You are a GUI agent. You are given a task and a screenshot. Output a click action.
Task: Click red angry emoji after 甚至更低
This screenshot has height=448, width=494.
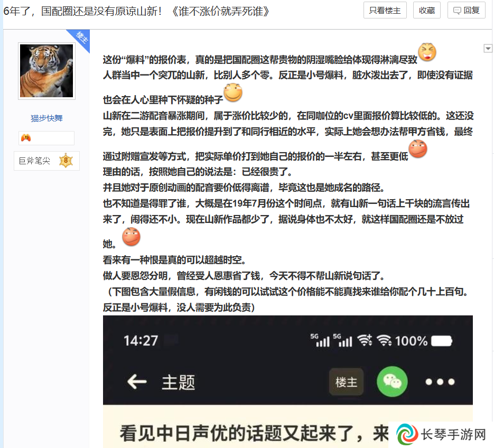[418, 148]
